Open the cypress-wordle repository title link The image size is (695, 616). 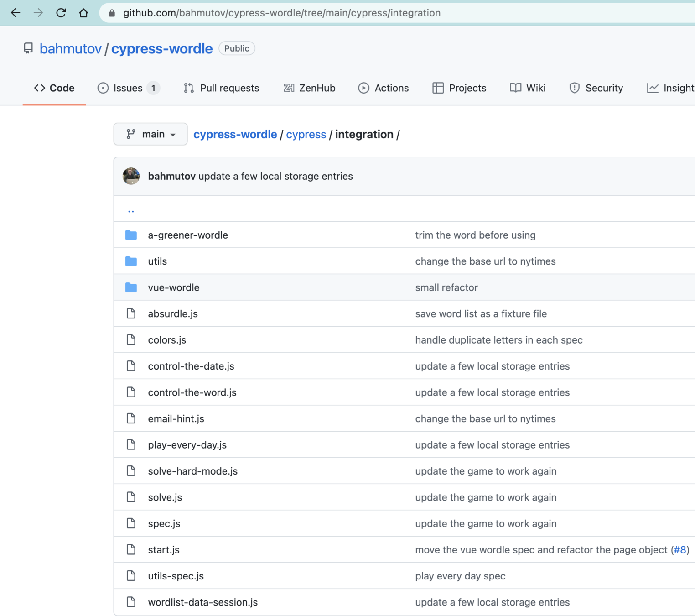[x=162, y=48]
